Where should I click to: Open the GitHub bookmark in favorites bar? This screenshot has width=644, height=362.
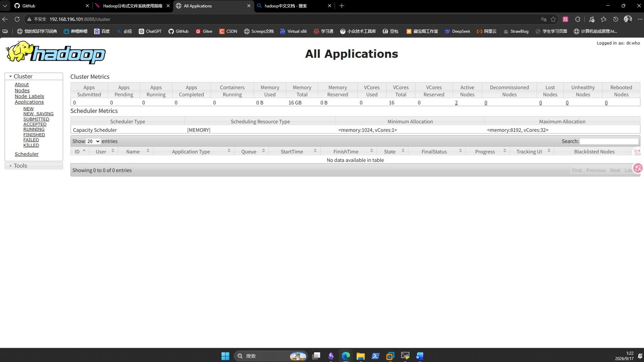(178, 31)
